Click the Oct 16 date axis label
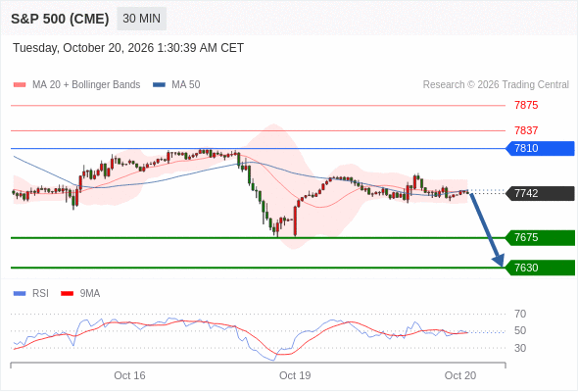The height and width of the screenshot is (392, 578). (129, 375)
